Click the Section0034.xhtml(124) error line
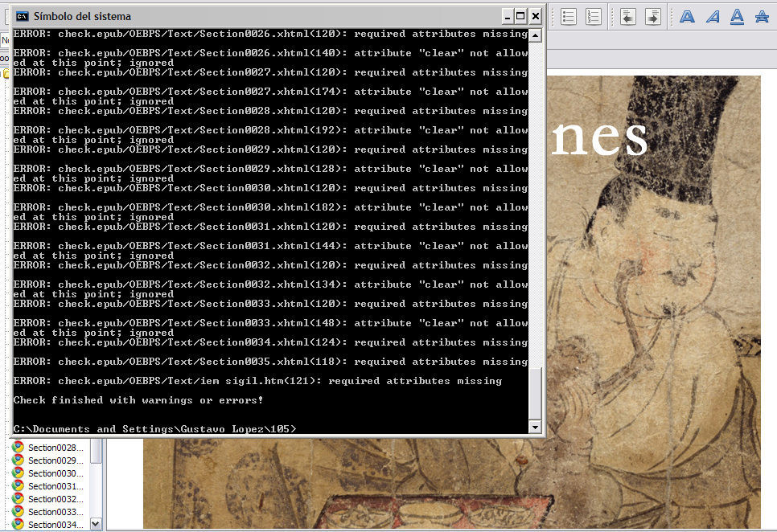 click(270, 342)
